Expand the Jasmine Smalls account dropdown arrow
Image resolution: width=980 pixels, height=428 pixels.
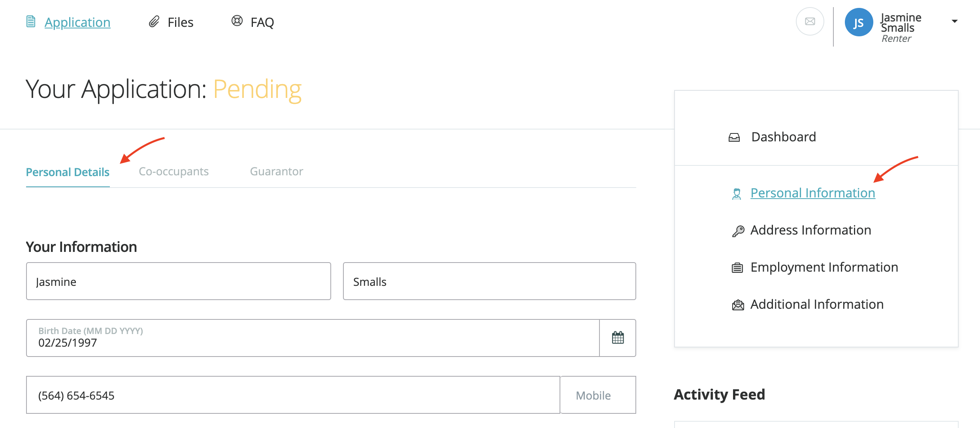955,22
